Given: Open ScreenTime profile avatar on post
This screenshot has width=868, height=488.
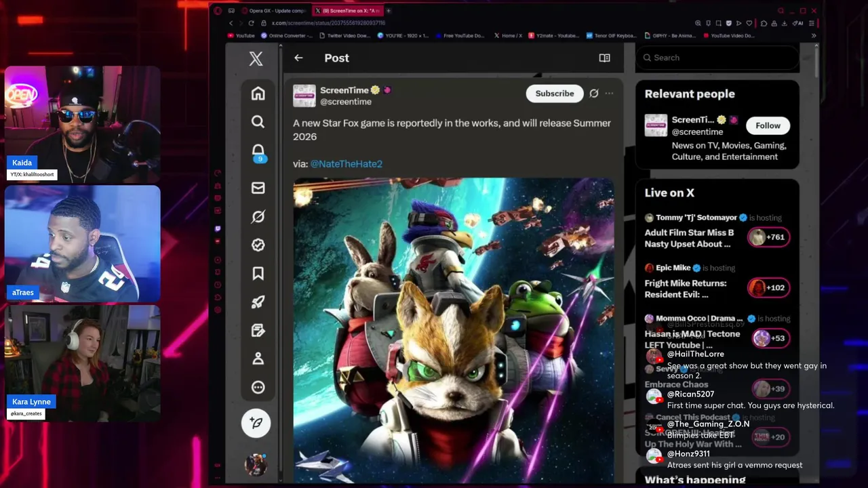Looking at the screenshot, I should pos(304,96).
